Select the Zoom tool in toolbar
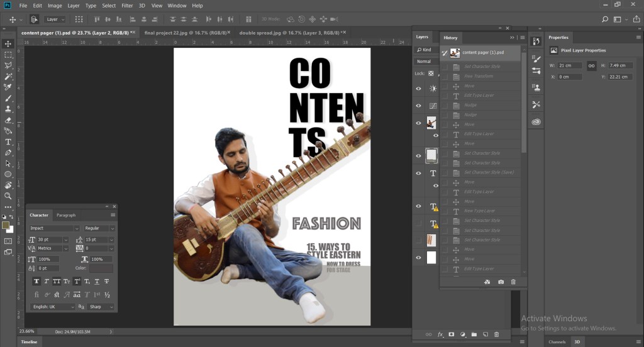This screenshot has height=347, width=644. (x=8, y=196)
